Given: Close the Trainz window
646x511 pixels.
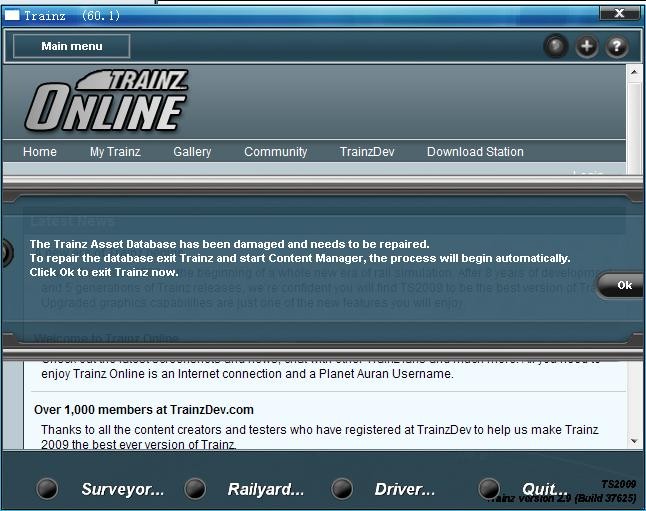Looking at the screenshot, I should coord(619,14).
